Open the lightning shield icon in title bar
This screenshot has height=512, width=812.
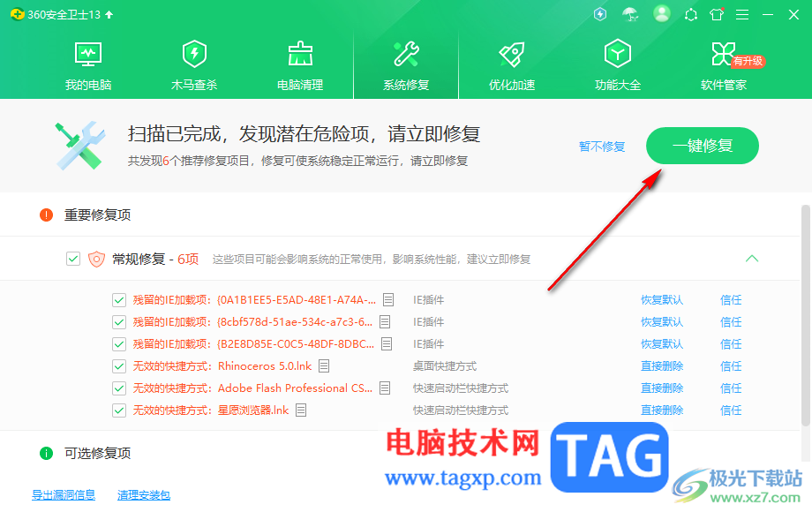pyautogui.click(x=600, y=14)
